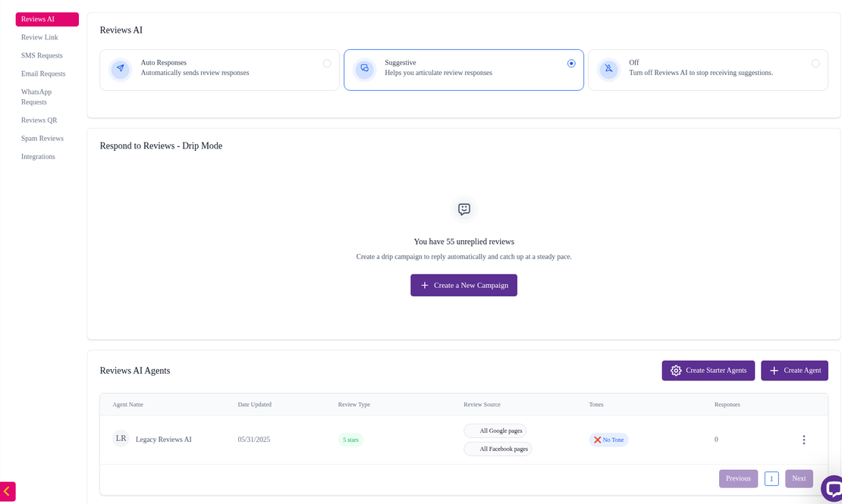This screenshot has width=842, height=504.
Task: Click the Agent Name column header
Action: [x=127, y=405]
